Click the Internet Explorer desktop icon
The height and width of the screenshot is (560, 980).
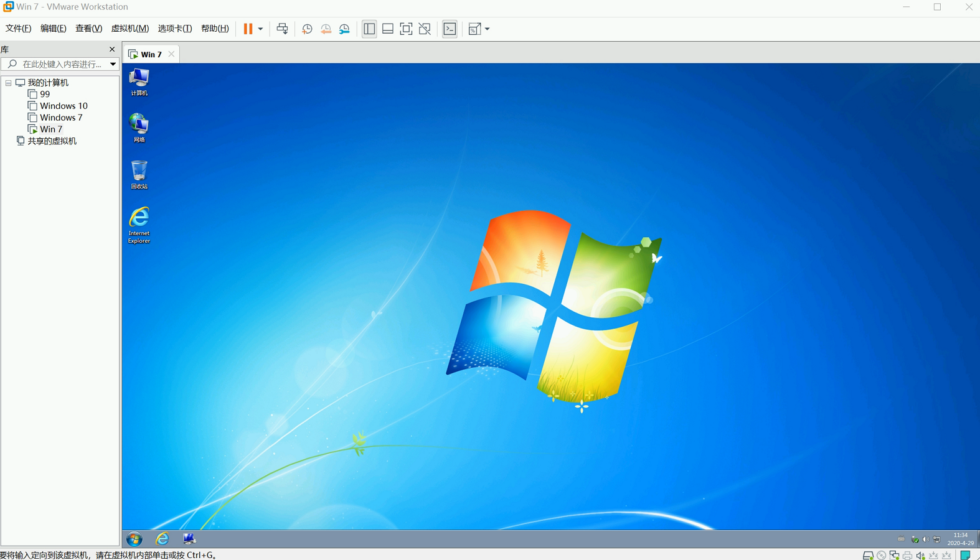tap(139, 225)
